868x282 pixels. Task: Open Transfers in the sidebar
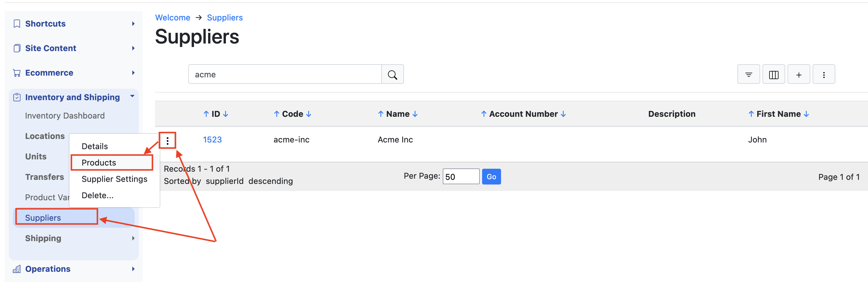[45, 177]
